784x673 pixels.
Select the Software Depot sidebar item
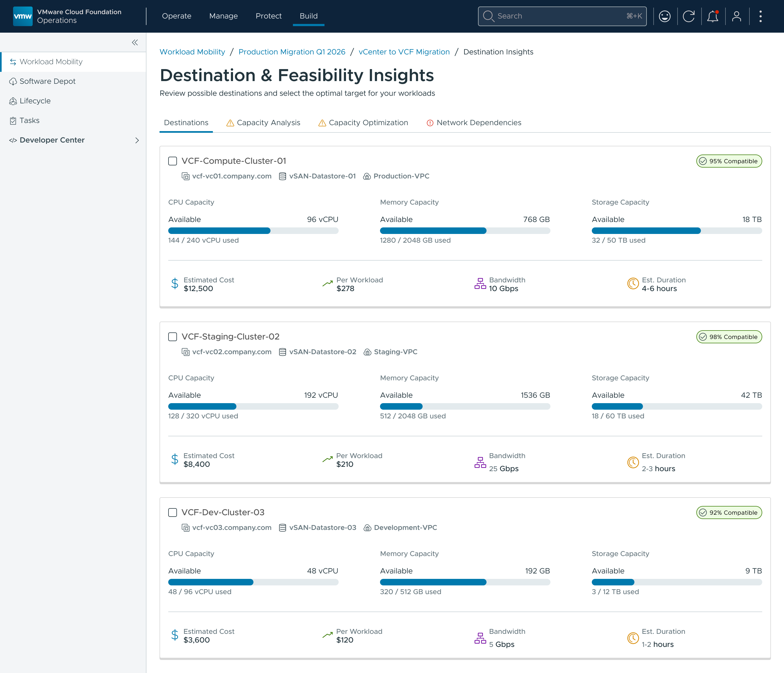pyautogui.click(x=73, y=81)
